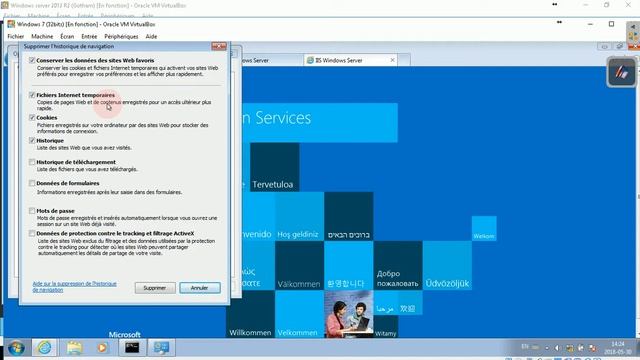Click the Annuler button

(200, 288)
